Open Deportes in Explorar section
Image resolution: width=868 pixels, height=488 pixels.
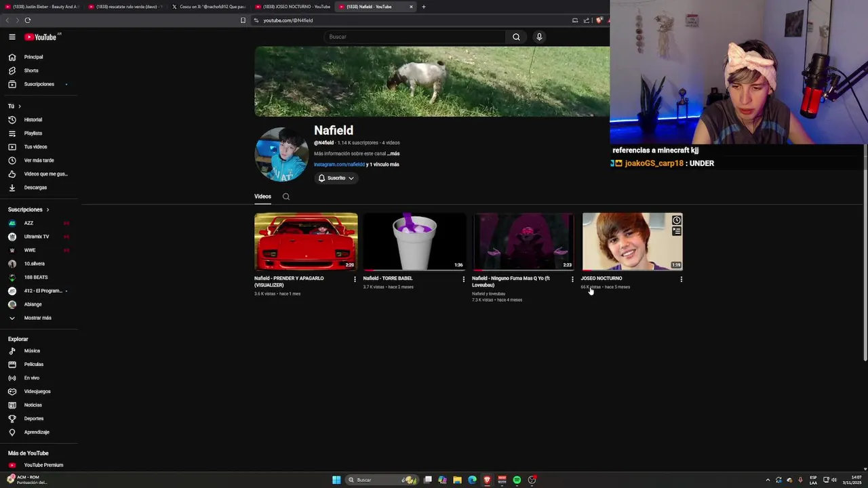tap(33, 419)
